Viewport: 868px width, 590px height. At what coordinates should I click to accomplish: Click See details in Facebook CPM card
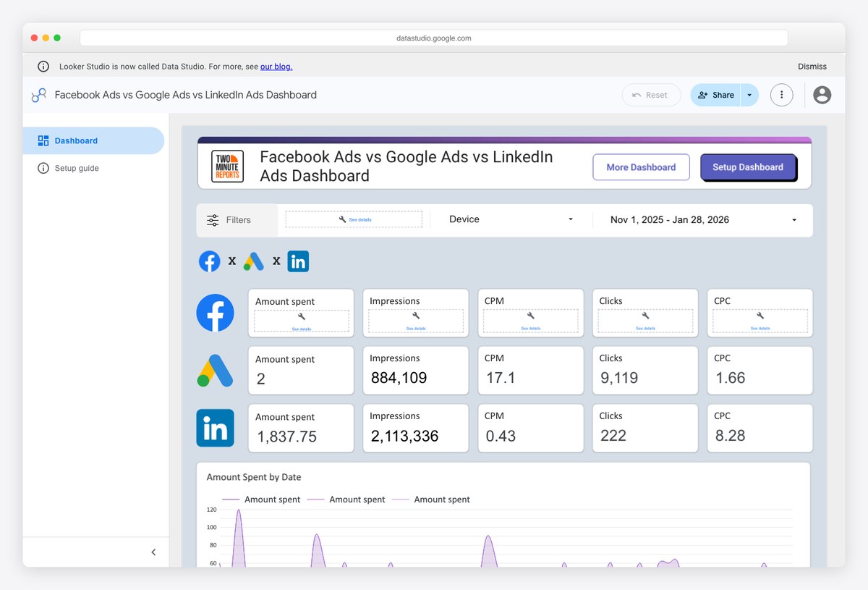(530, 328)
